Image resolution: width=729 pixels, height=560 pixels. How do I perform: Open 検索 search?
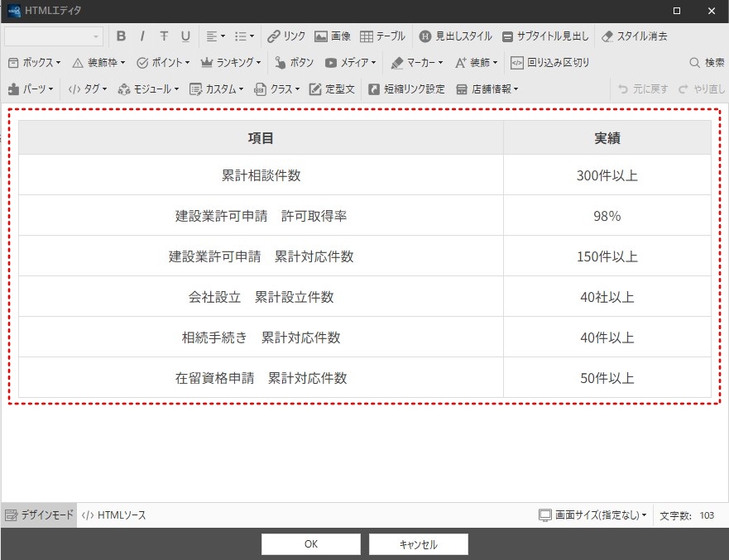(707, 62)
